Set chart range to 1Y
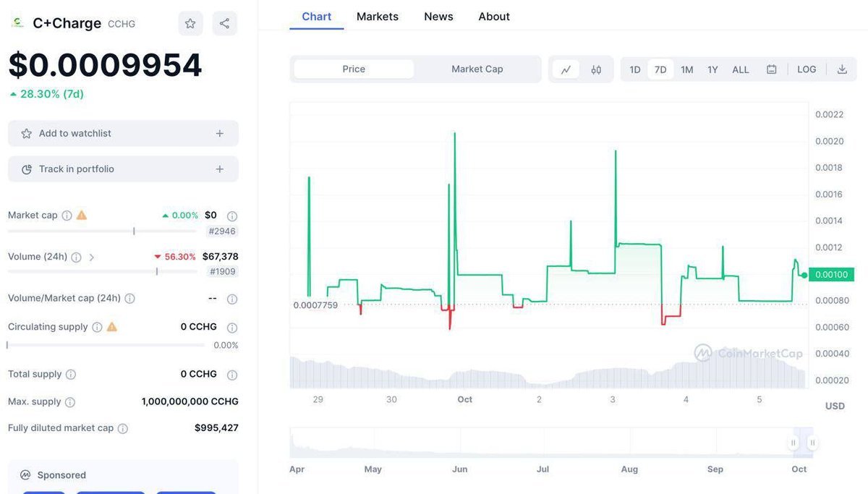This screenshot has width=868, height=494. (x=712, y=69)
